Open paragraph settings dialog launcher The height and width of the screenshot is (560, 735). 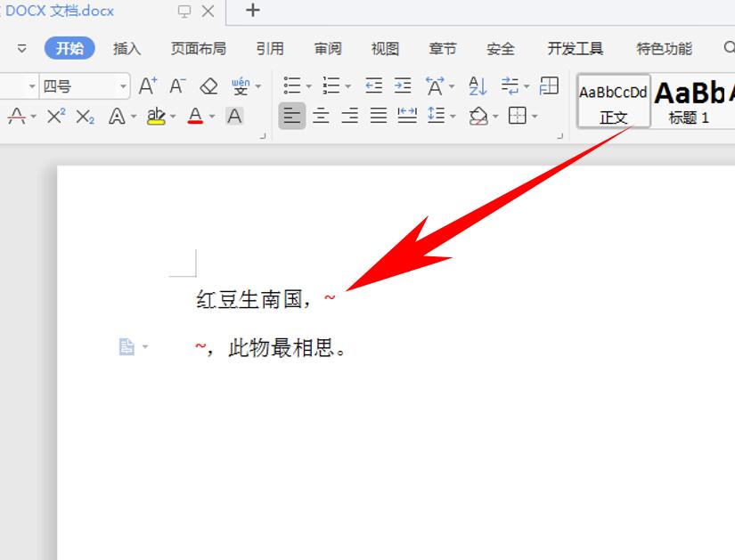(x=559, y=136)
